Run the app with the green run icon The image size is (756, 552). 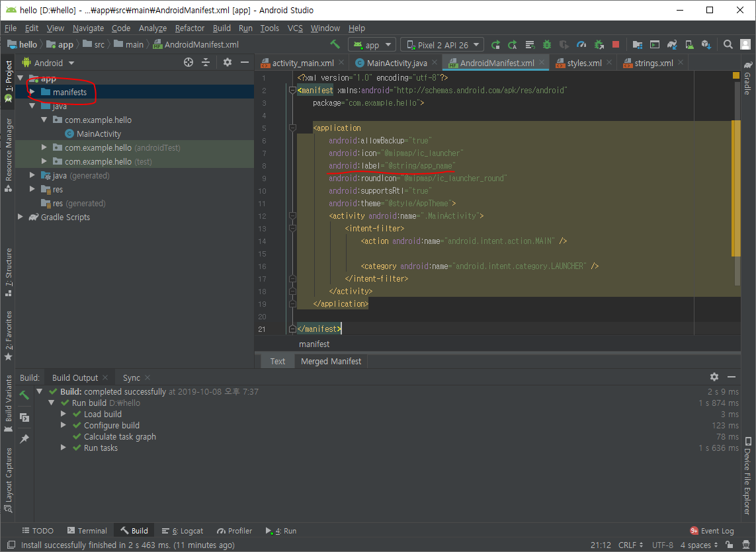495,45
